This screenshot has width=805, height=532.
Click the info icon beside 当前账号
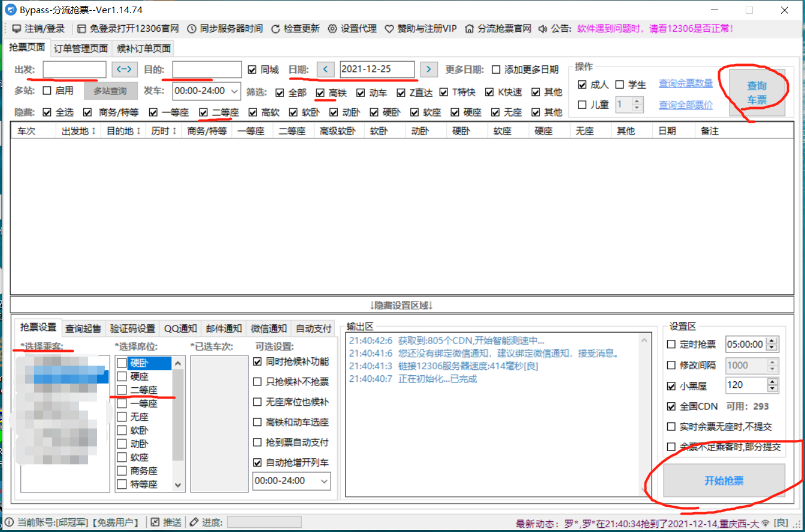pyautogui.click(x=9, y=522)
